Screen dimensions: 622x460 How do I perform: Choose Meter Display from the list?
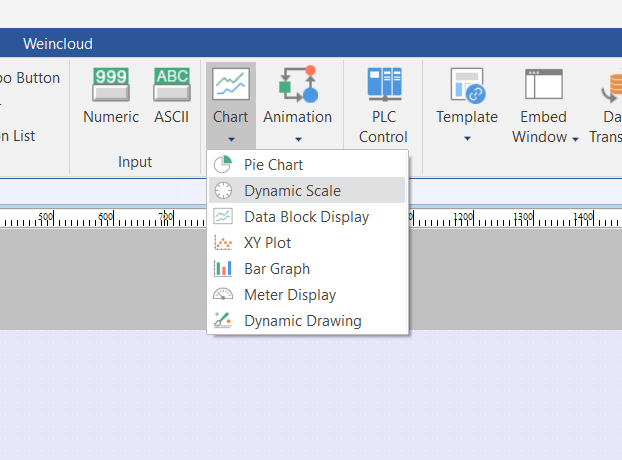[x=289, y=295]
